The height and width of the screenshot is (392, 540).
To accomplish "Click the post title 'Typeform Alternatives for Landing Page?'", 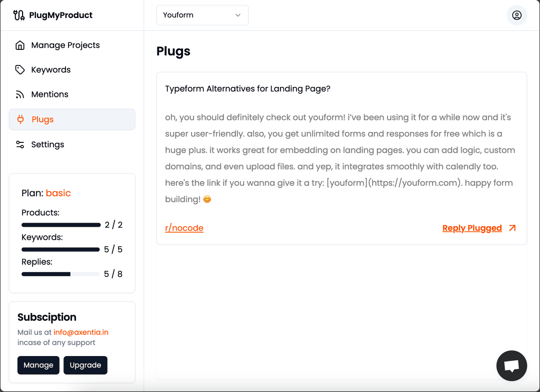I will point(247,89).
